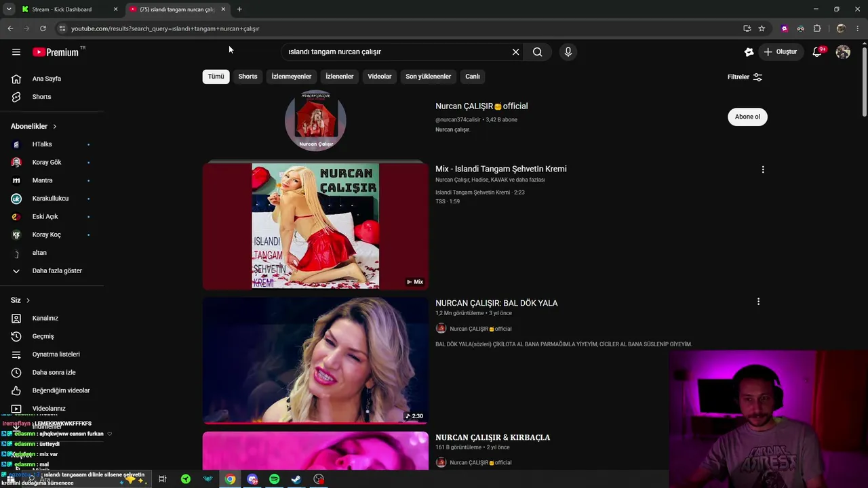Open the Karakullukcu subscription
This screenshot has width=868, height=488.
pyautogui.click(x=52, y=199)
